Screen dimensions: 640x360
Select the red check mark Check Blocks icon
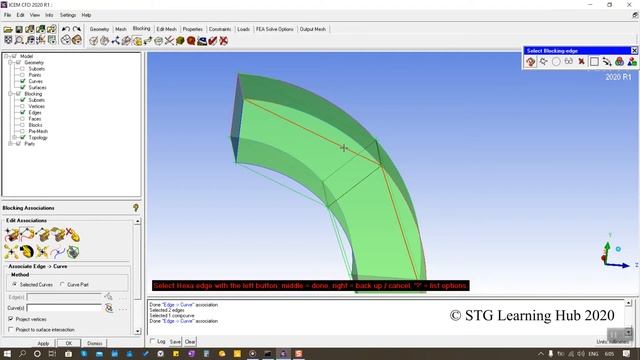point(213,41)
